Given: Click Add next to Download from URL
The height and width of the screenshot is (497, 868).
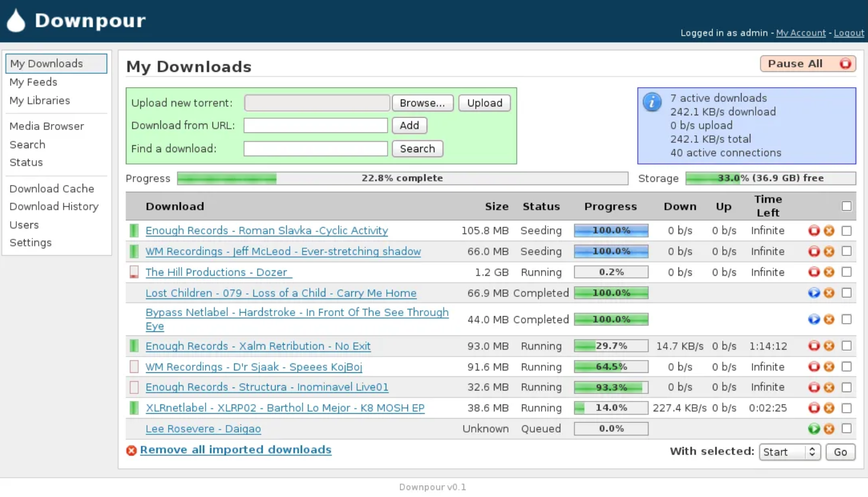Looking at the screenshot, I should [x=409, y=125].
